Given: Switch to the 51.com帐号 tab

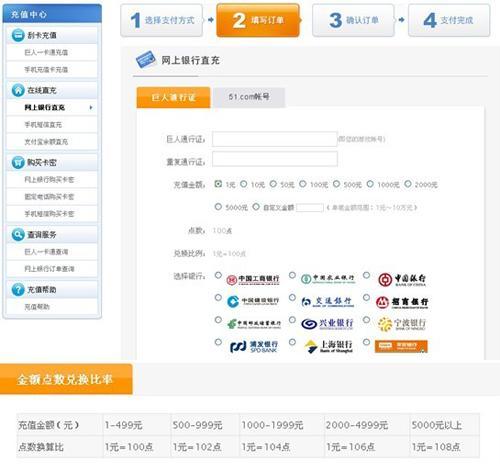Looking at the screenshot, I should 249,97.
